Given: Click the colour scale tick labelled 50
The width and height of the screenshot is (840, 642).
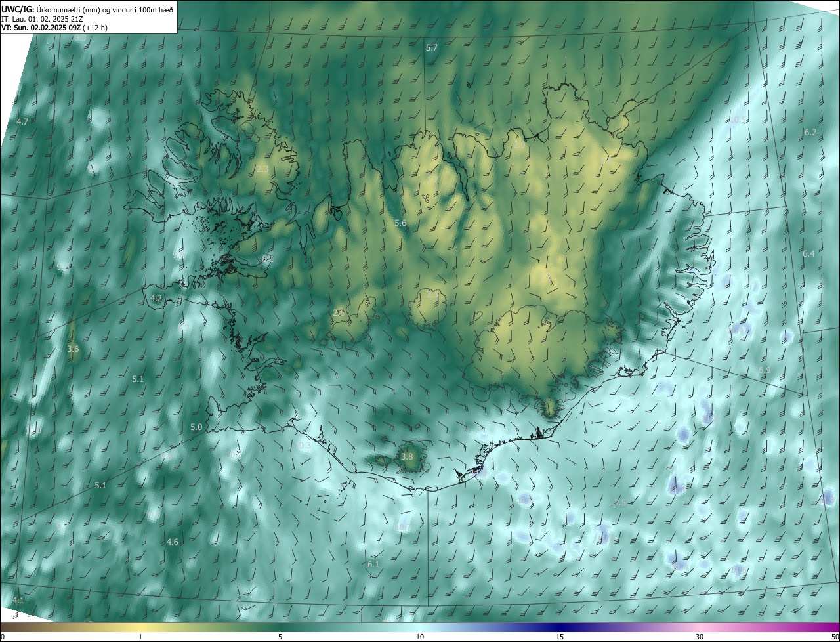Looking at the screenshot, I should click(835, 637).
